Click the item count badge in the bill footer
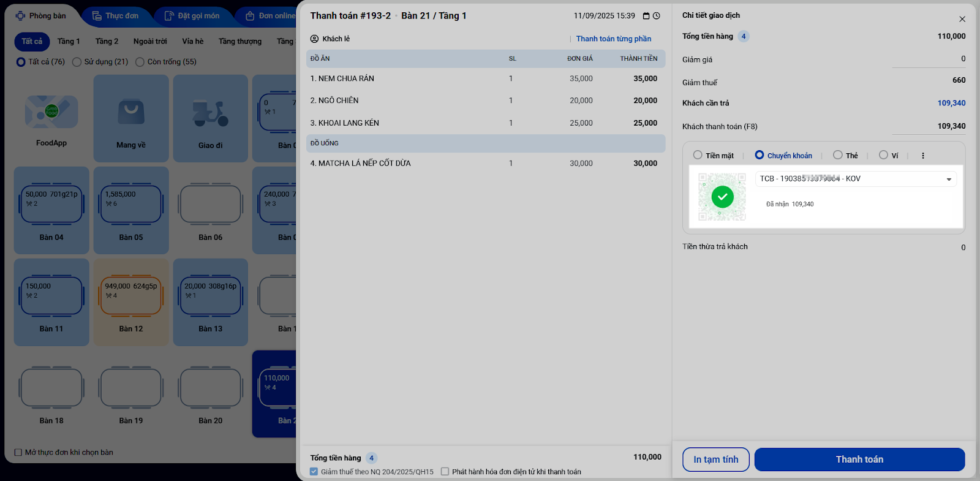The width and height of the screenshot is (980, 481). click(x=371, y=458)
